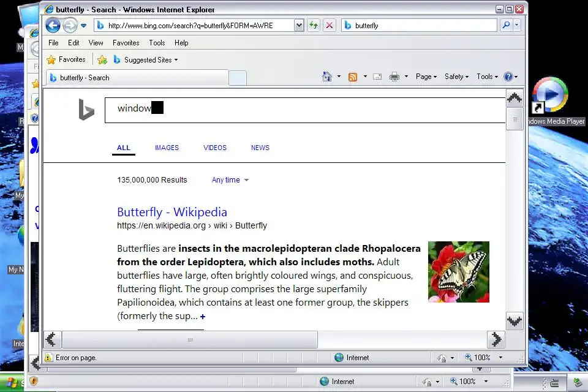Screen dimensions: 588x392
Task: Expand the feeds dropdown arrow
Action: pos(365,77)
